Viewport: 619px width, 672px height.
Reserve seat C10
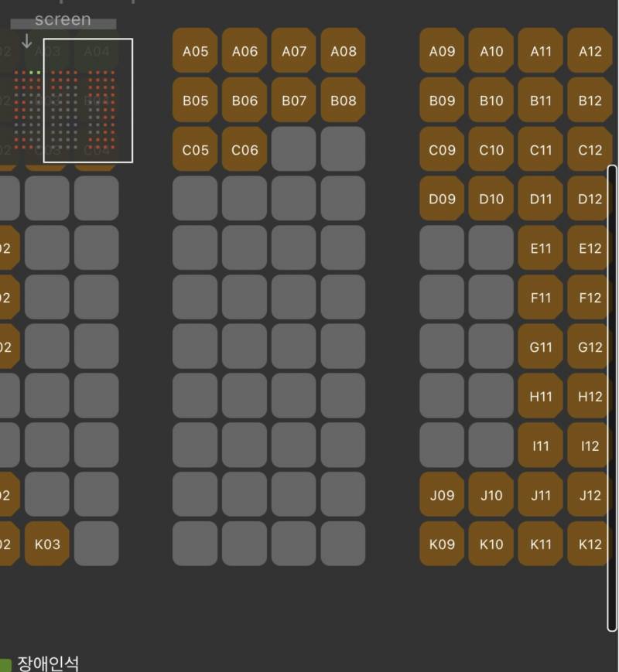click(x=491, y=149)
